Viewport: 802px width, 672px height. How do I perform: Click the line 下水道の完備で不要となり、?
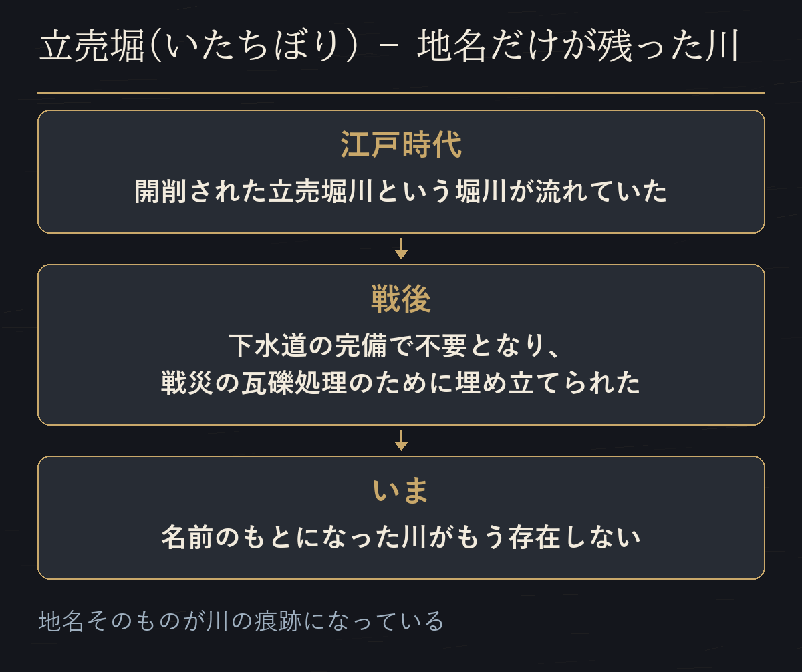click(401, 347)
